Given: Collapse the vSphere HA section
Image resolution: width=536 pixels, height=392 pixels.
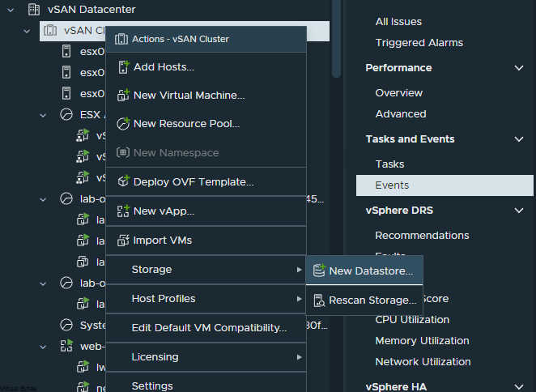Looking at the screenshot, I should (519, 387).
